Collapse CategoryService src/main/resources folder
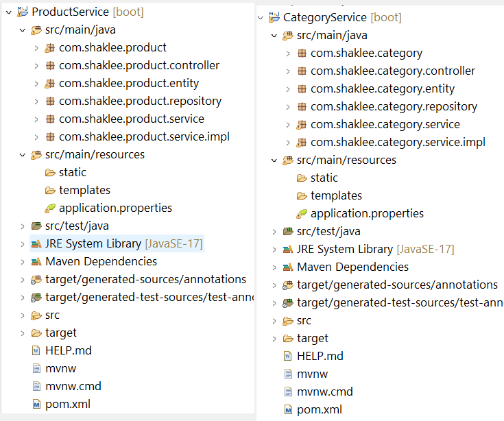The image size is (504, 421). point(274,160)
